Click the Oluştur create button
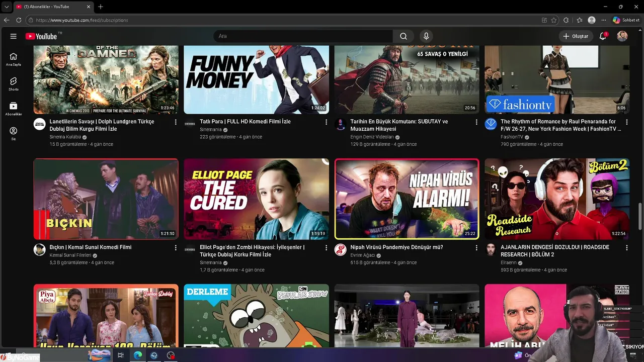 click(575, 36)
